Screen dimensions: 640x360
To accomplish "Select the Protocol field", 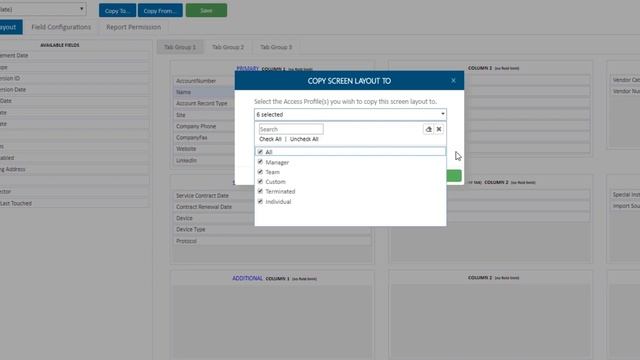I will tap(273, 241).
